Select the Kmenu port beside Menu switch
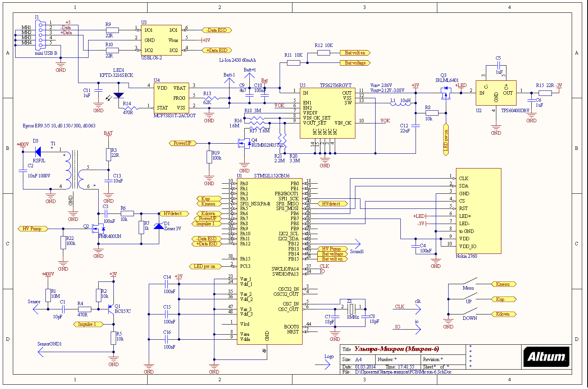 pos(504,284)
